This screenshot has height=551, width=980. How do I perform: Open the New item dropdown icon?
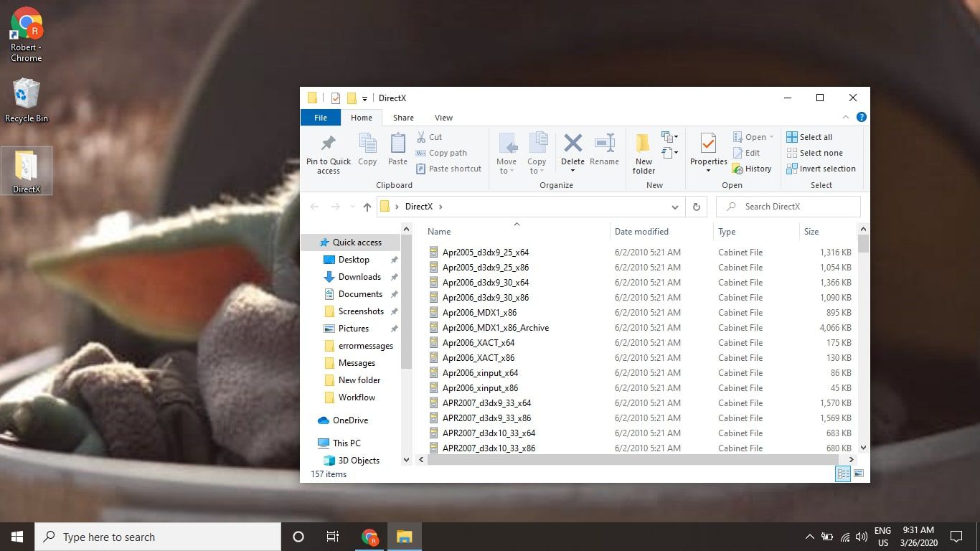[x=670, y=137]
